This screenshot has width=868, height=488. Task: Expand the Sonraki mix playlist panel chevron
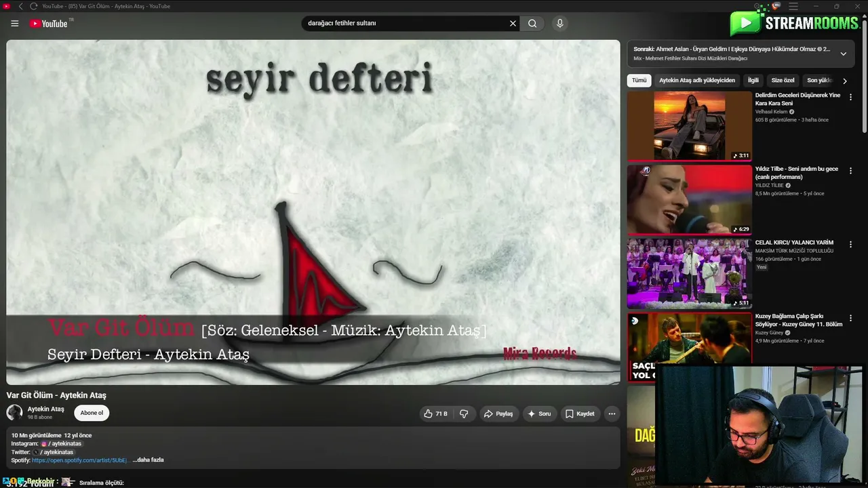pyautogui.click(x=843, y=54)
